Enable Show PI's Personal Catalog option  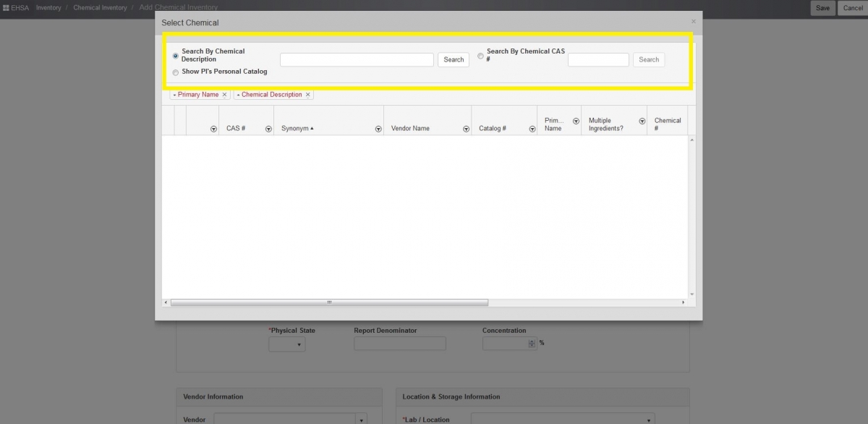(175, 72)
